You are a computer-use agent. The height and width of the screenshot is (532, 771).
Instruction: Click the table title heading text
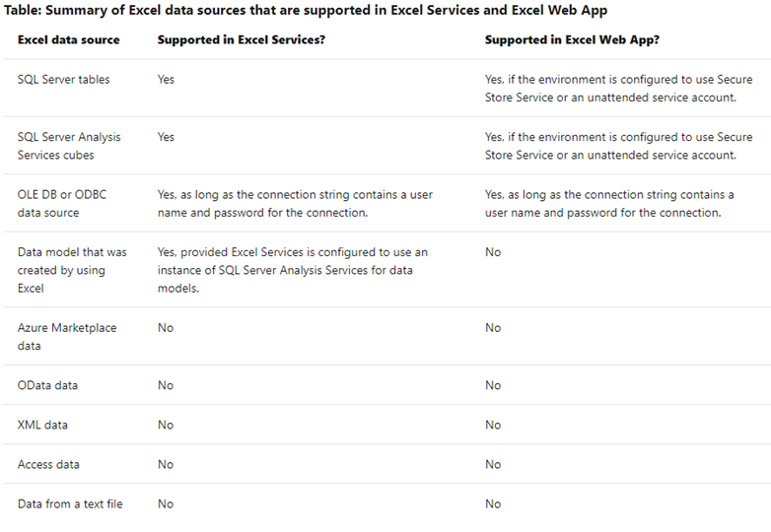point(306,11)
